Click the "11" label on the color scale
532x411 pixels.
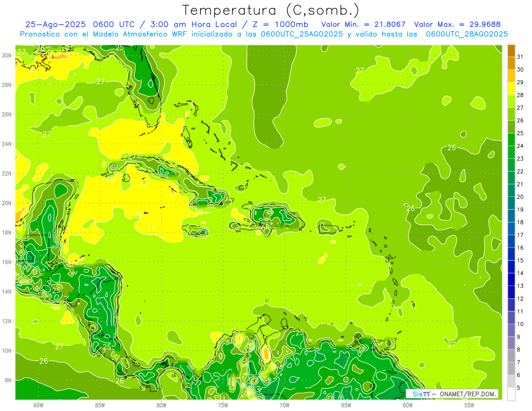click(x=520, y=311)
